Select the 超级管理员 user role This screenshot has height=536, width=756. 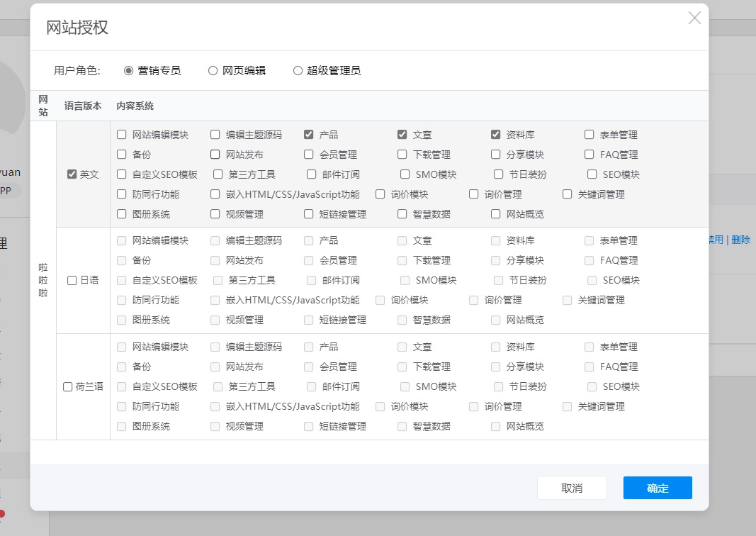[x=298, y=71]
